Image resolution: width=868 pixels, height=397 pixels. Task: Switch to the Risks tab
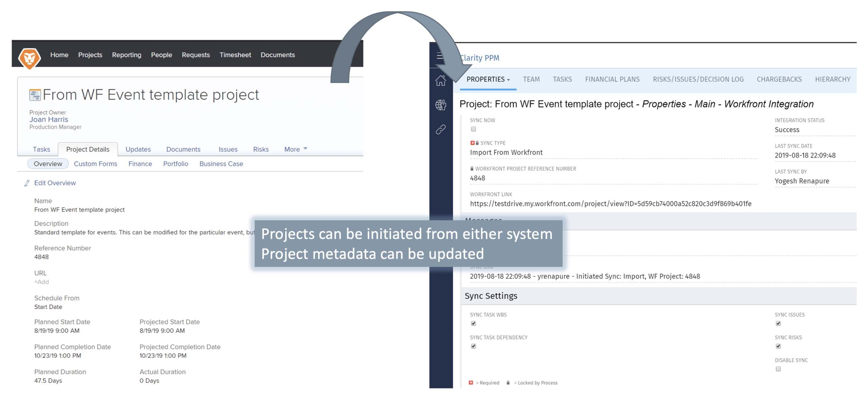click(x=261, y=149)
